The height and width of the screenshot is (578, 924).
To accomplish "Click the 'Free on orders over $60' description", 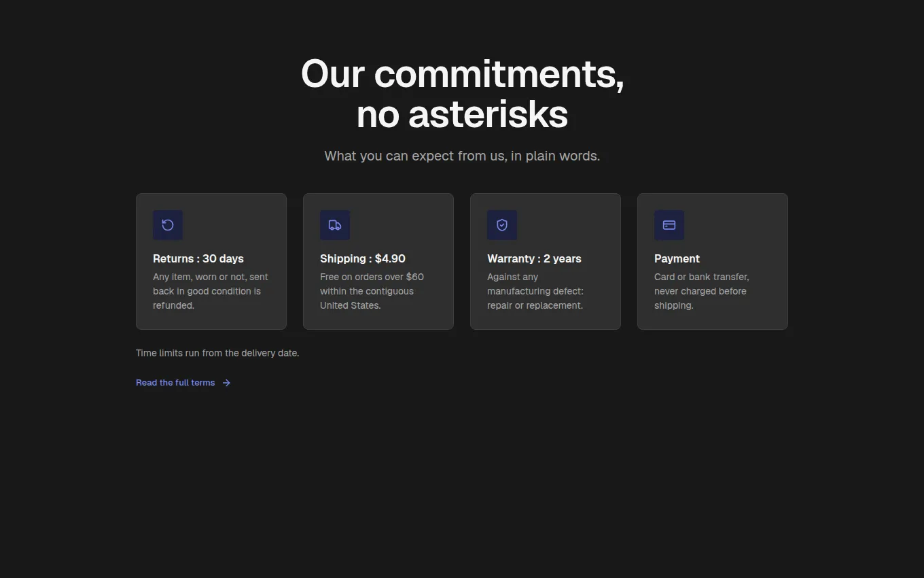I will [372, 291].
